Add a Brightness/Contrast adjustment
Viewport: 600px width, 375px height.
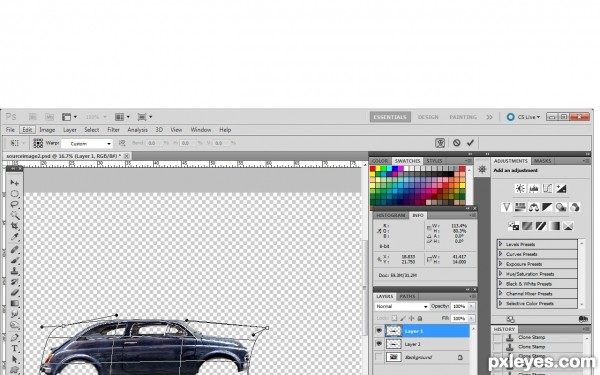[520, 188]
